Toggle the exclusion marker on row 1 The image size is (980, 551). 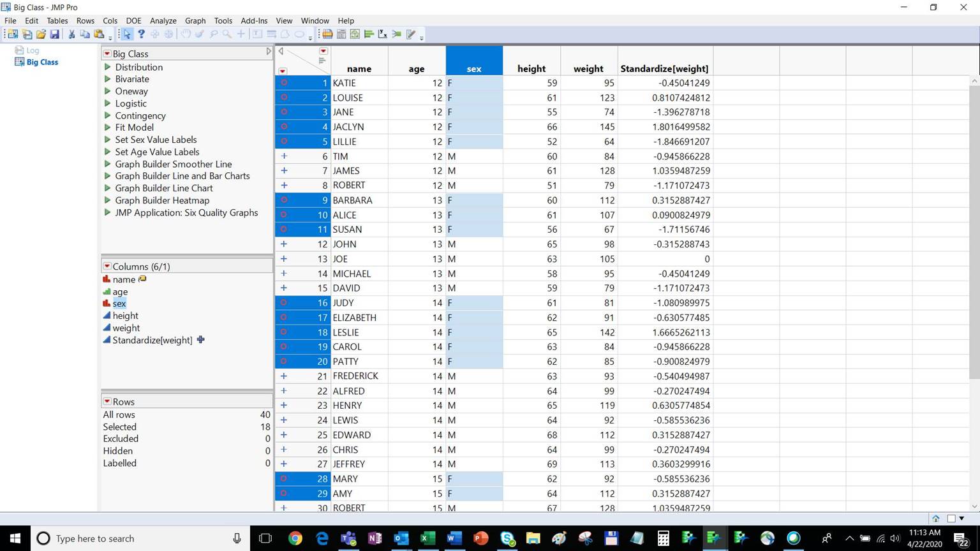coord(283,83)
